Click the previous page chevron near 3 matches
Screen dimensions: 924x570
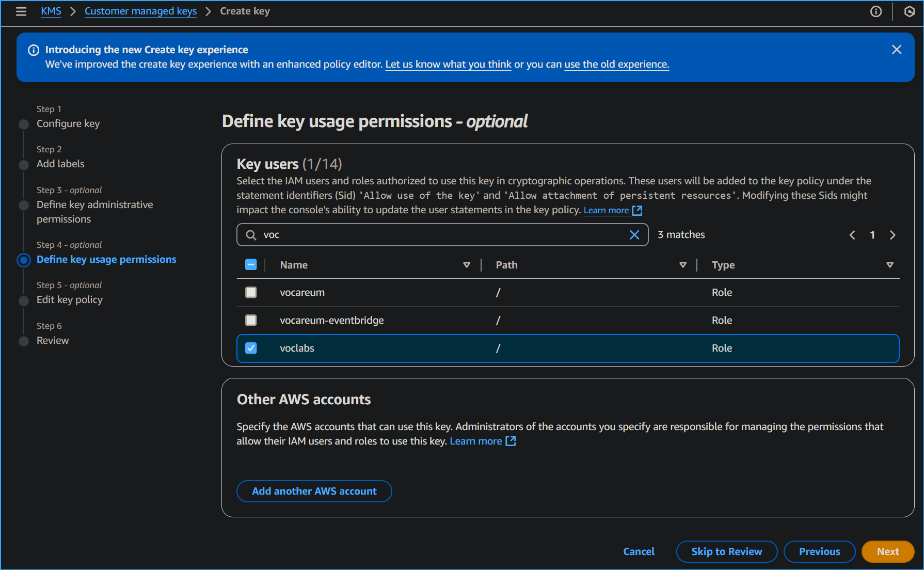[852, 235]
